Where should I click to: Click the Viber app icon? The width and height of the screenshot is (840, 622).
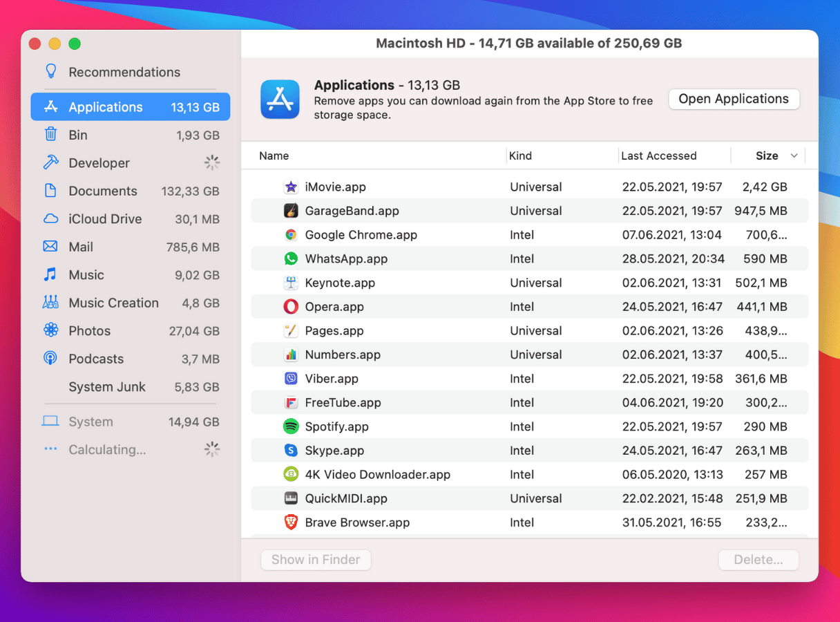click(291, 379)
